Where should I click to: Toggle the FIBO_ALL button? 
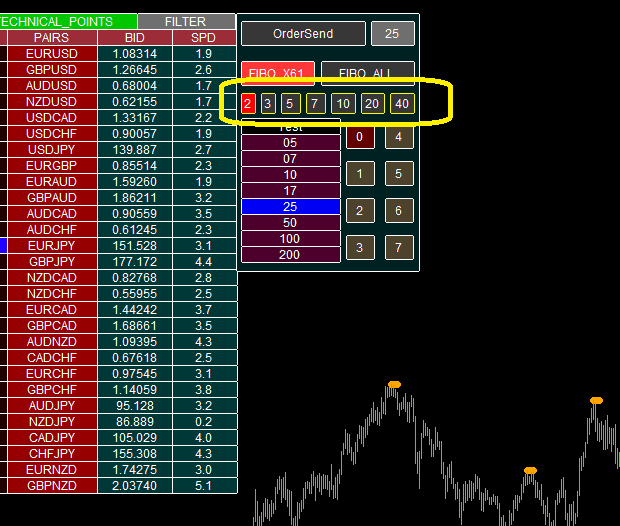pyautogui.click(x=368, y=73)
